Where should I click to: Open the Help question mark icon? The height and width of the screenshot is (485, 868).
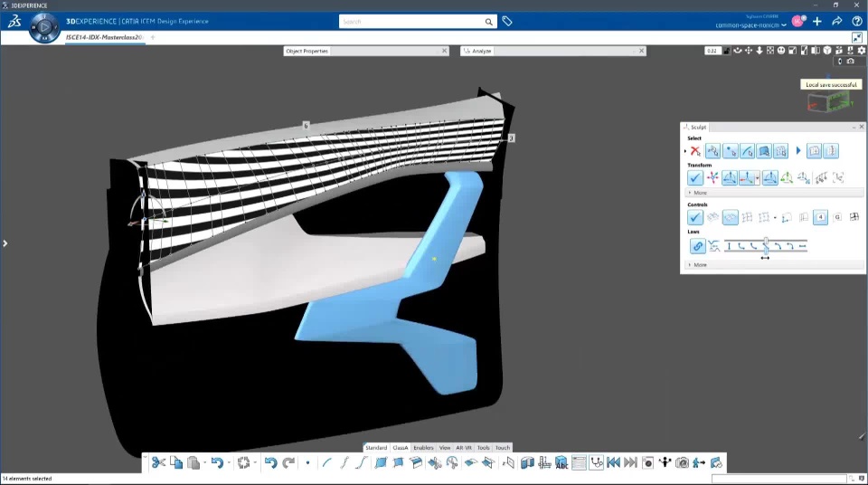point(857,22)
